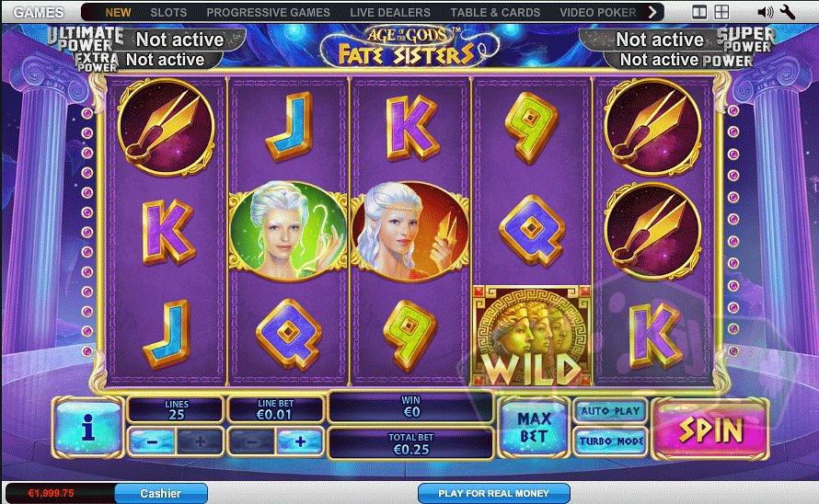
Task: Increase the line bet amount
Action: click(300, 442)
